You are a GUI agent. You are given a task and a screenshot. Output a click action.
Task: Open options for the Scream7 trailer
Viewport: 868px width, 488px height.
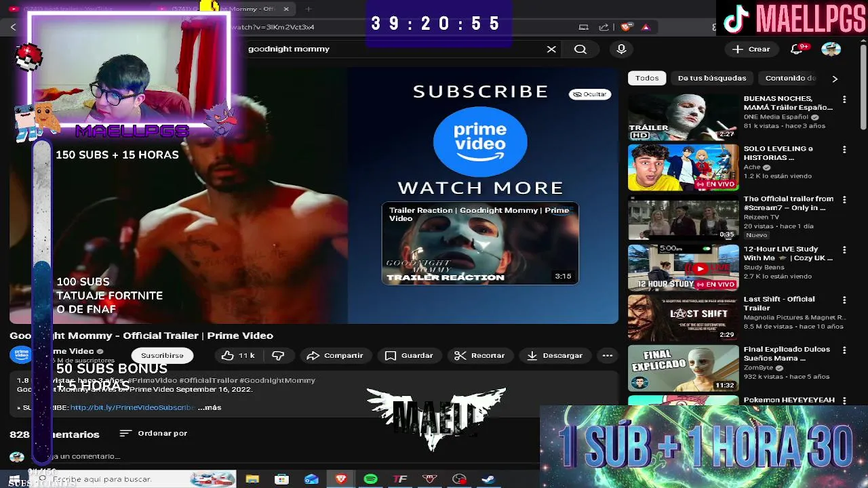(x=844, y=200)
